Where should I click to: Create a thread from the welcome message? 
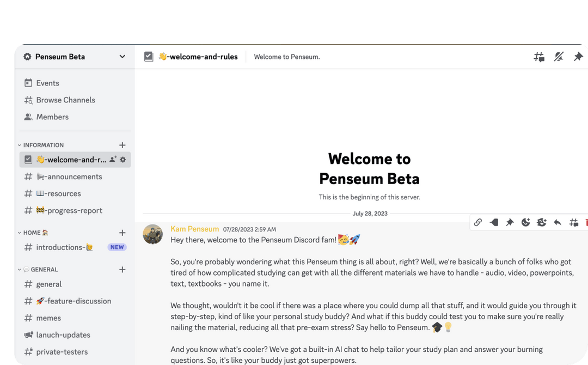573,222
